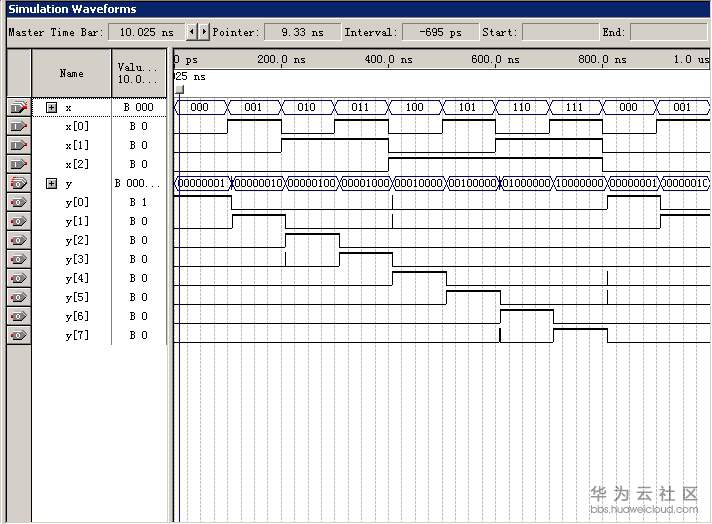The image size is (712, 524).
Task: Click the output pin icon for y[2]
Action: pyautogui.click(x=19, y=240)
